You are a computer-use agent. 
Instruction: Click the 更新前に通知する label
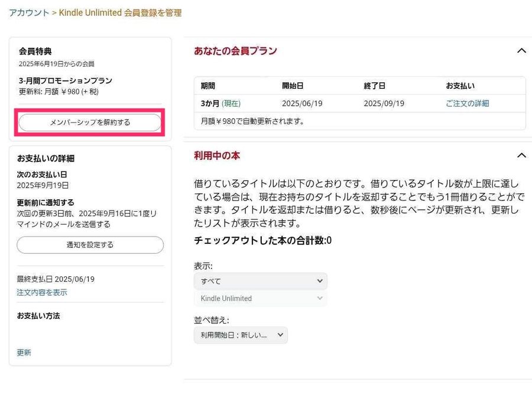coord(46,203)
